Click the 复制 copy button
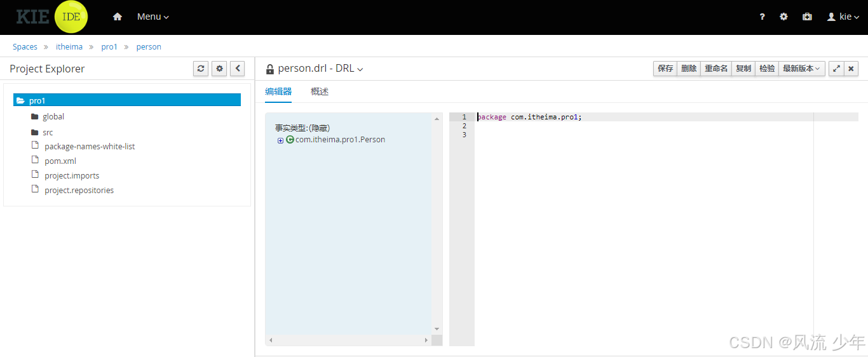This screenshot has width=868, height=357. (743, 69)
